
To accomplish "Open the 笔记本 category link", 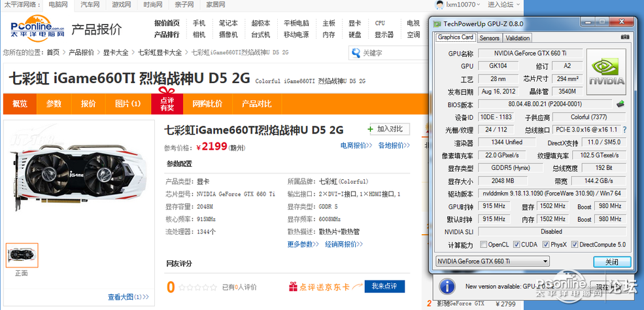I will coord(228,23).
